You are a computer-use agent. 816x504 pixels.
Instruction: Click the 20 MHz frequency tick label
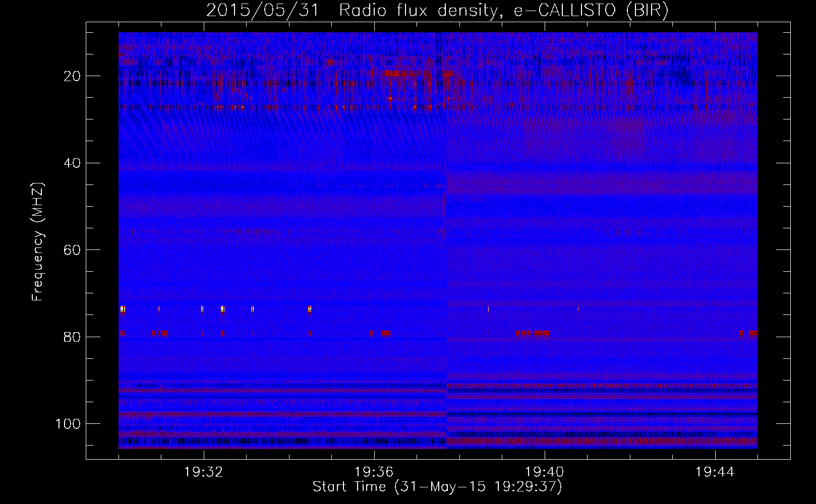[x=72, y=76]
